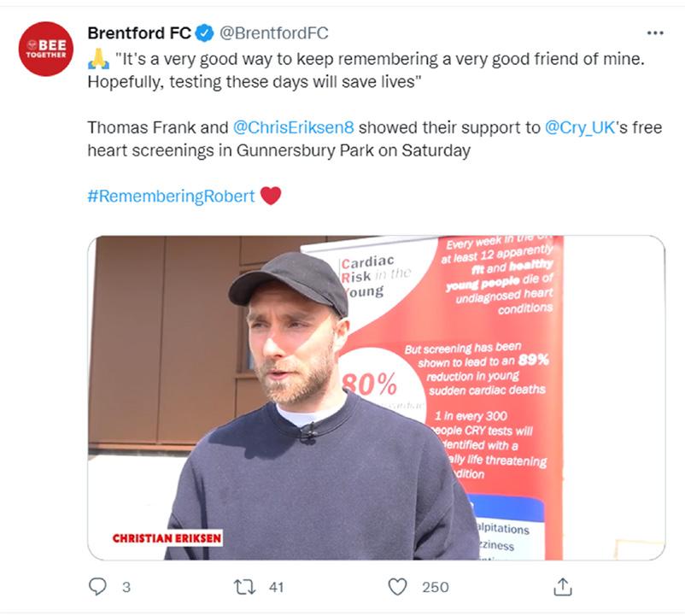Click the retweet count 41
The width and height of the screenshot is (685, 616).
coord(276,587)
